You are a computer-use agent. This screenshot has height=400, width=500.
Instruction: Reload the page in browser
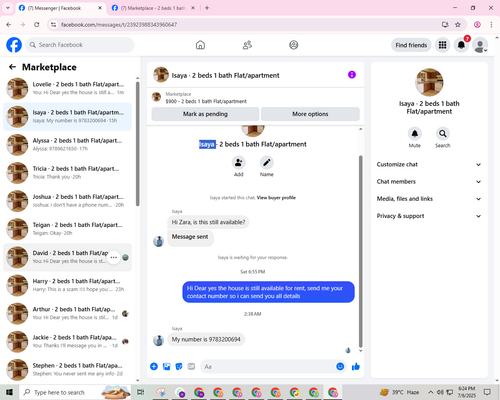click(37, 25)
